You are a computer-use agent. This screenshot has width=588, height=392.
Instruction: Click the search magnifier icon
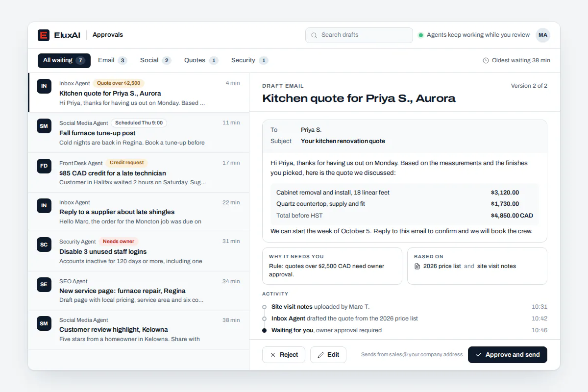coord(314,35)
